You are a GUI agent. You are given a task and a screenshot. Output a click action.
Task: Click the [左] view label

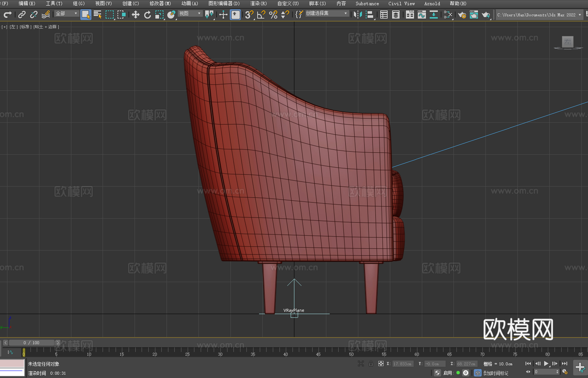click(13, 27)
